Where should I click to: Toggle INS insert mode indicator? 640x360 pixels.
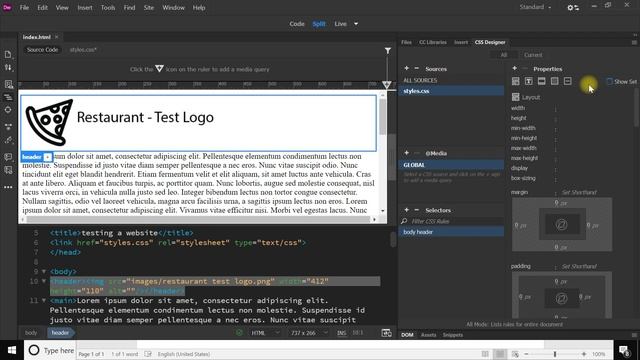pos(342,333)
